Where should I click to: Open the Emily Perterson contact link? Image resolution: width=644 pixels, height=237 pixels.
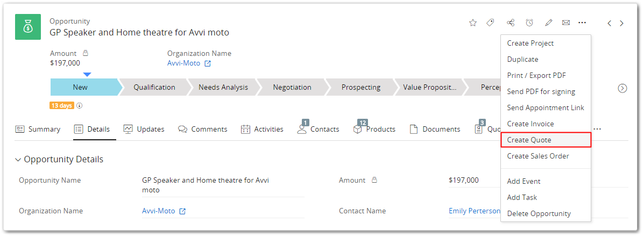pyautogui.click(x=474, y=211)
